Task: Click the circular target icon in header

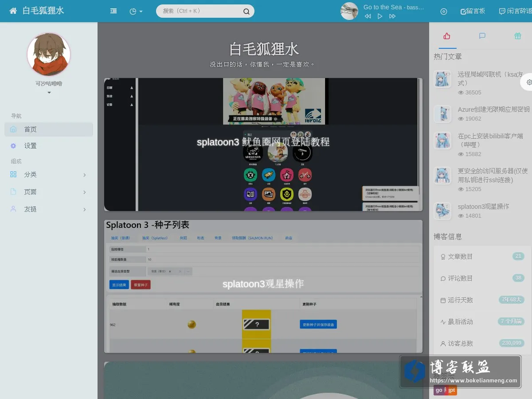Action: (x=444, y=11)
